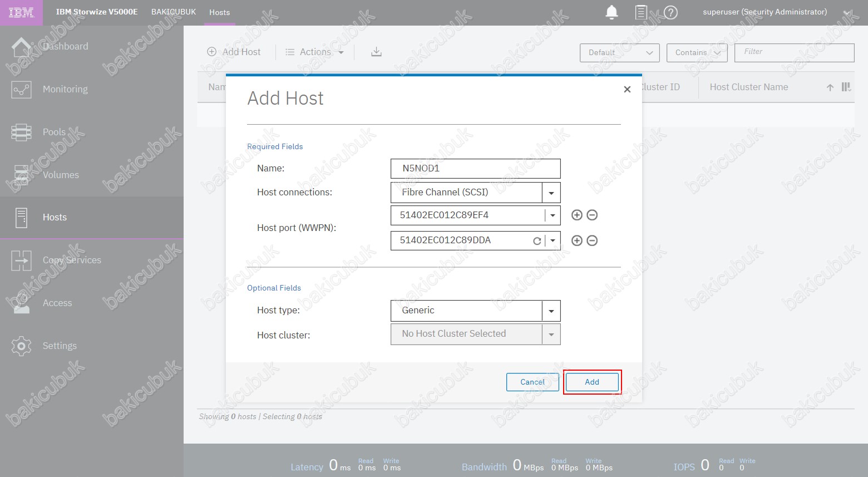The image size is (868, 477).
Task: Click the Settings gear icon
Action: click(x=21, y=346)
